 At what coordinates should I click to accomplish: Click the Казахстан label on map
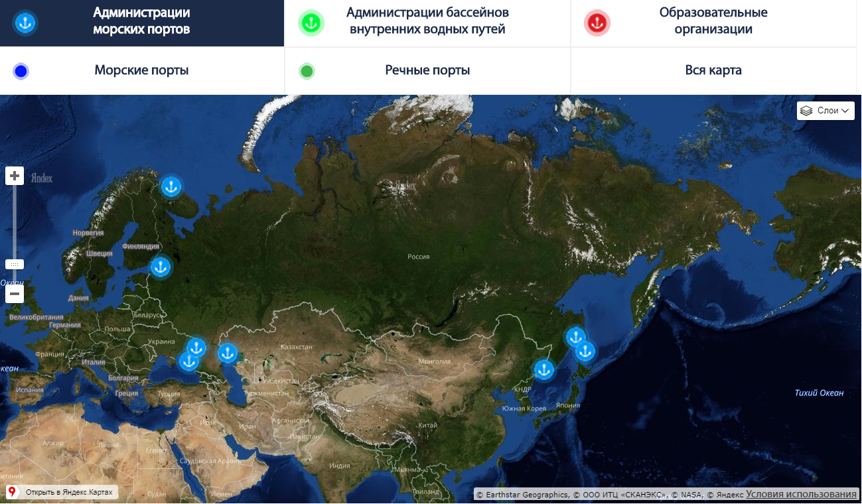coord(297,347)
